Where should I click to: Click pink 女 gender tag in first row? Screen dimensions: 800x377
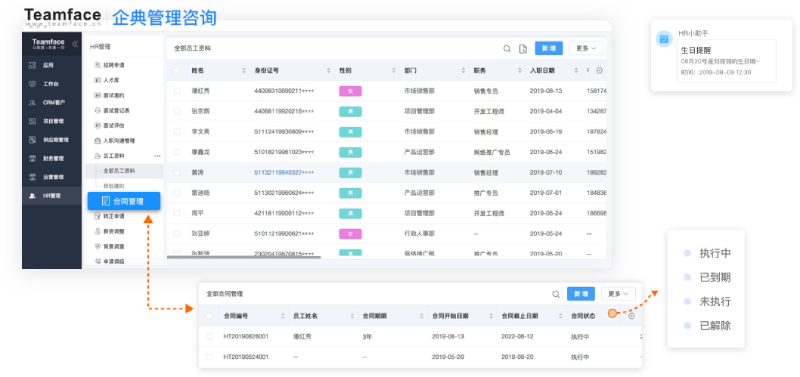pyautogui.click(x=350, y=91)
